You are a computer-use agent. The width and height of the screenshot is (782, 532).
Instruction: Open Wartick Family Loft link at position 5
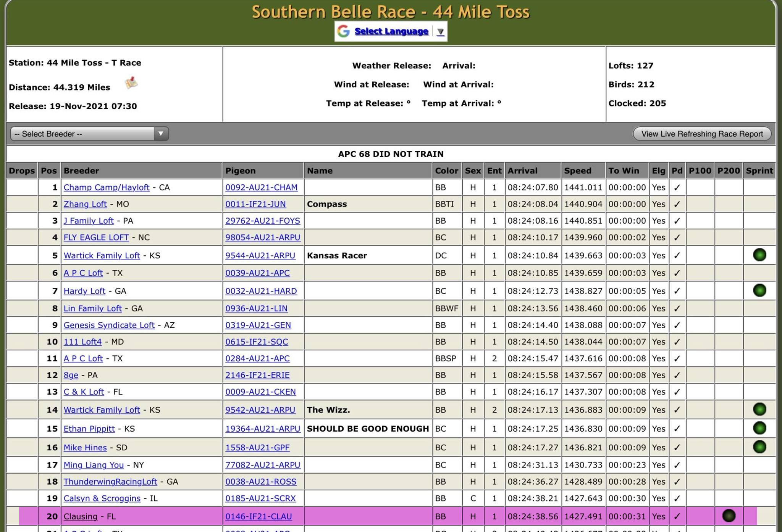pos(102,255)
